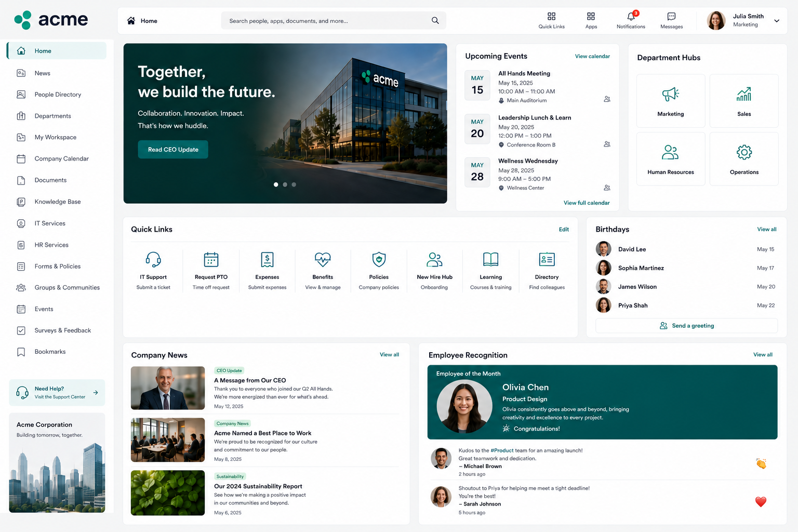Open Best Place to Work meeting thumbnail

point(168,440)
